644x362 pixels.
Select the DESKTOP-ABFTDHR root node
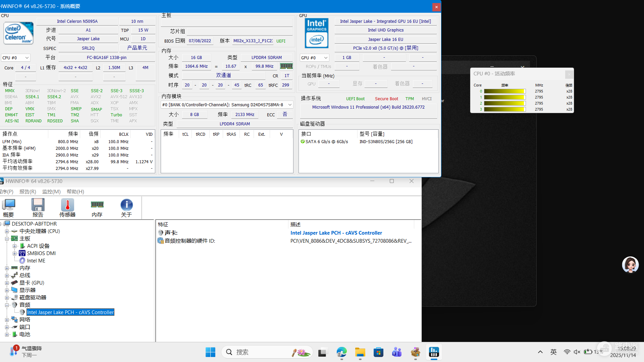(x=34, y=224)
